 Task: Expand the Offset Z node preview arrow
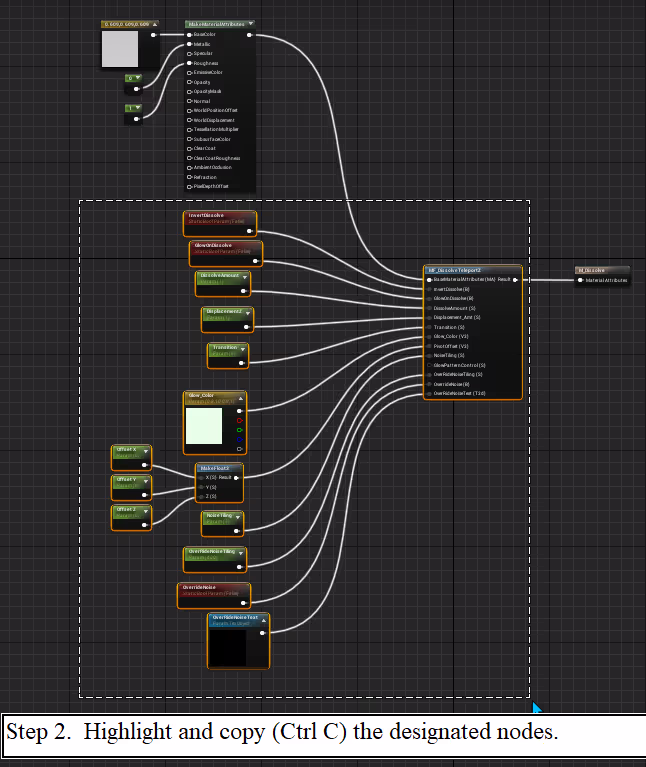146,511
